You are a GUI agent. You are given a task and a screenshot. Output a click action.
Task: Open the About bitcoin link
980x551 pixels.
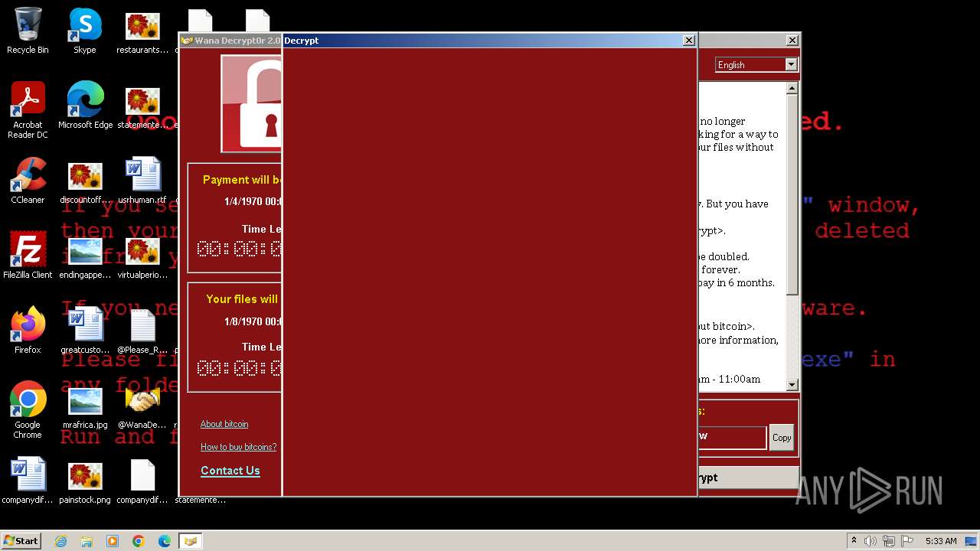[224, 424]
